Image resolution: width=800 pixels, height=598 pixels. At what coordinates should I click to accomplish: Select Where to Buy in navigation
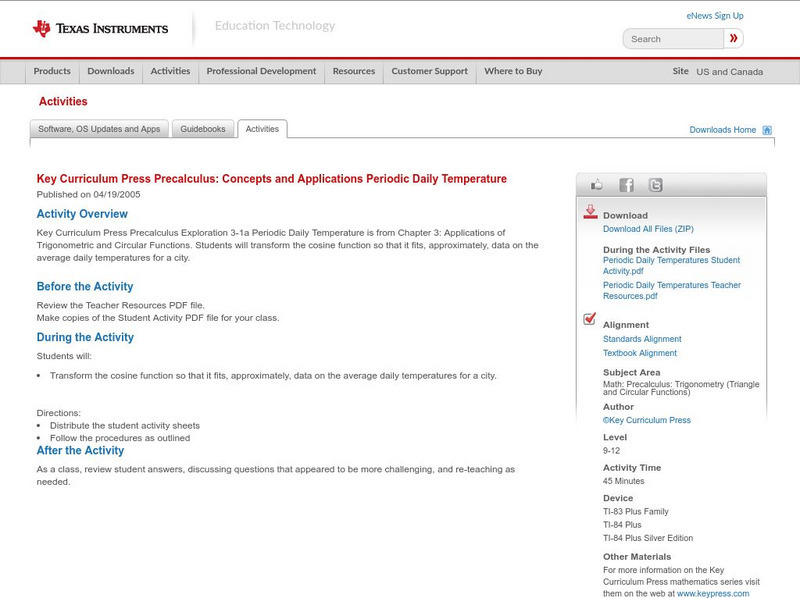[x=513, y=72]
